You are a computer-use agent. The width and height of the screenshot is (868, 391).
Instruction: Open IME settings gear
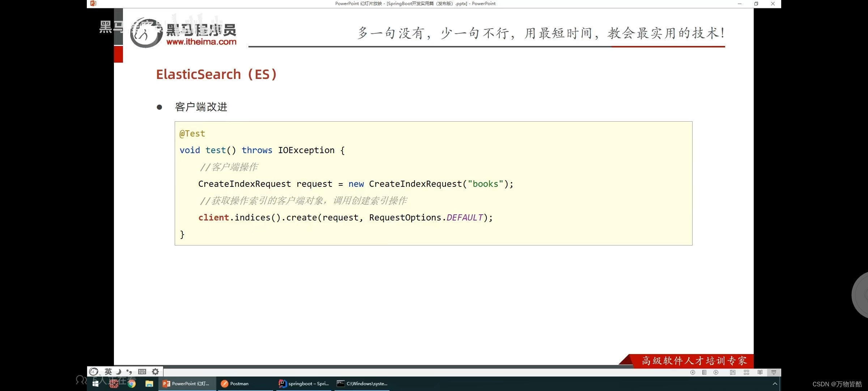pos(155,371)
